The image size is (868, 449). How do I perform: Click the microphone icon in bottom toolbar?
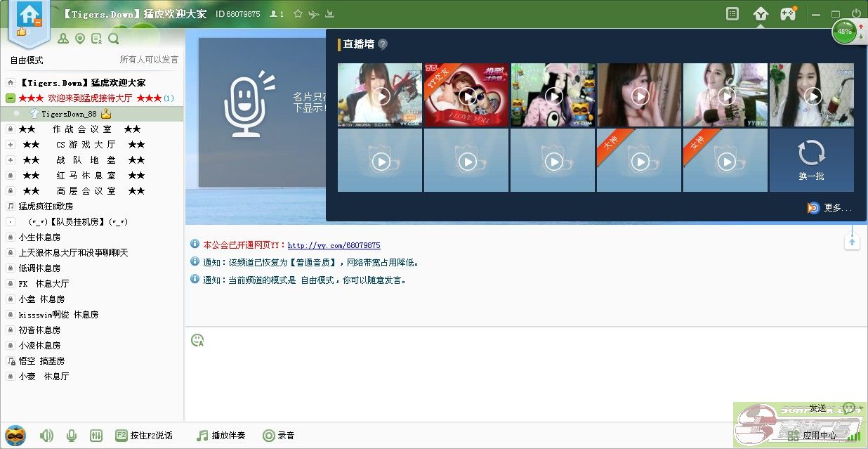71,436
